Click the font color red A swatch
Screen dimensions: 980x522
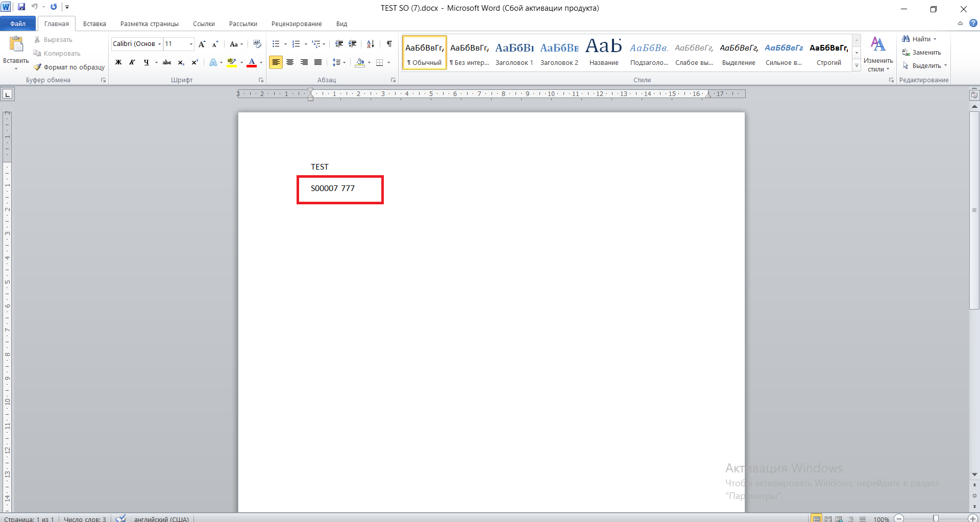[x=252, y=62]
